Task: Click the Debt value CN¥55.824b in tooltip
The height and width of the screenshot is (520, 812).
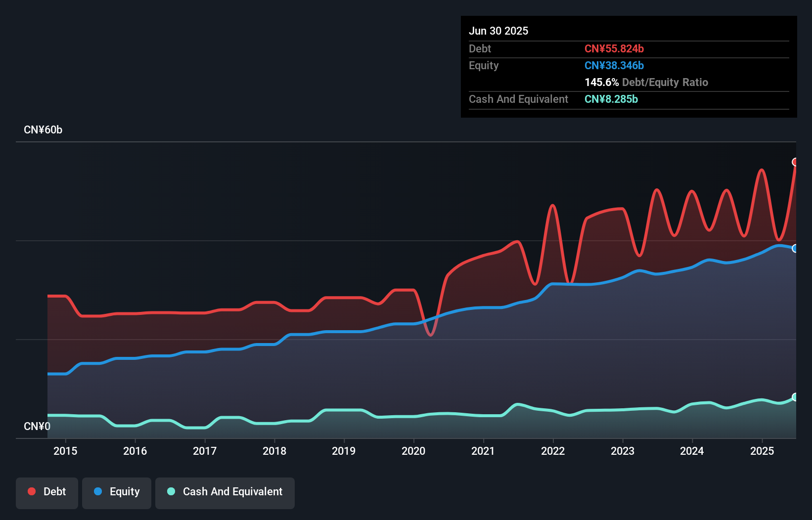Action: pyautogui.click(x=614, y=49)
